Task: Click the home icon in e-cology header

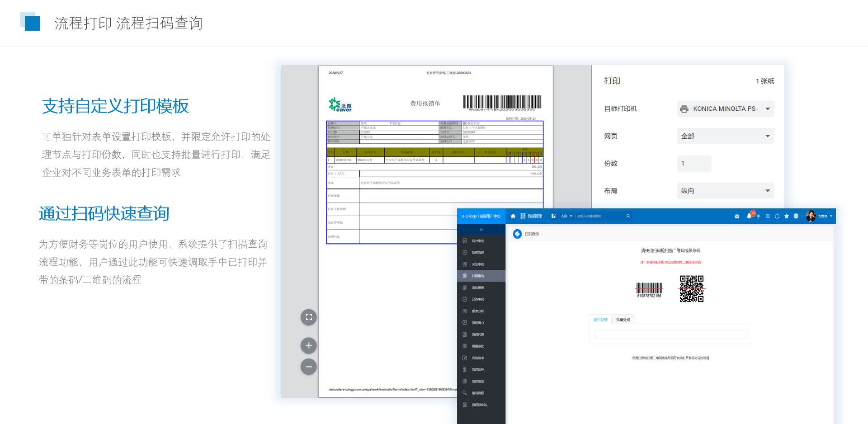Action: tap(513, 216)
